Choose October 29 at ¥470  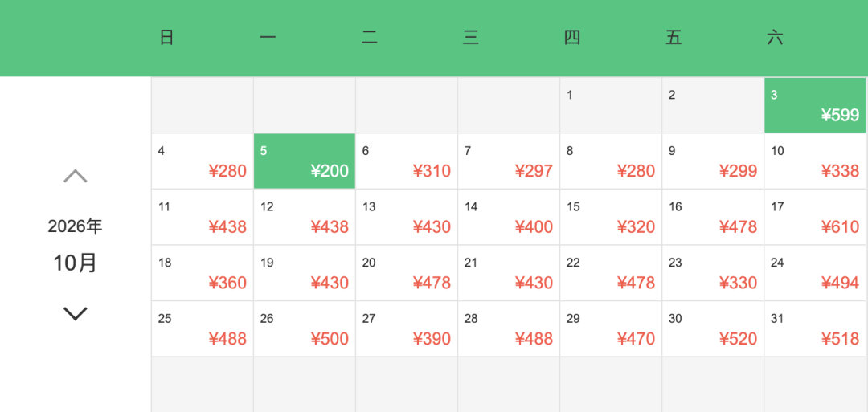click(x=611, y=329)
